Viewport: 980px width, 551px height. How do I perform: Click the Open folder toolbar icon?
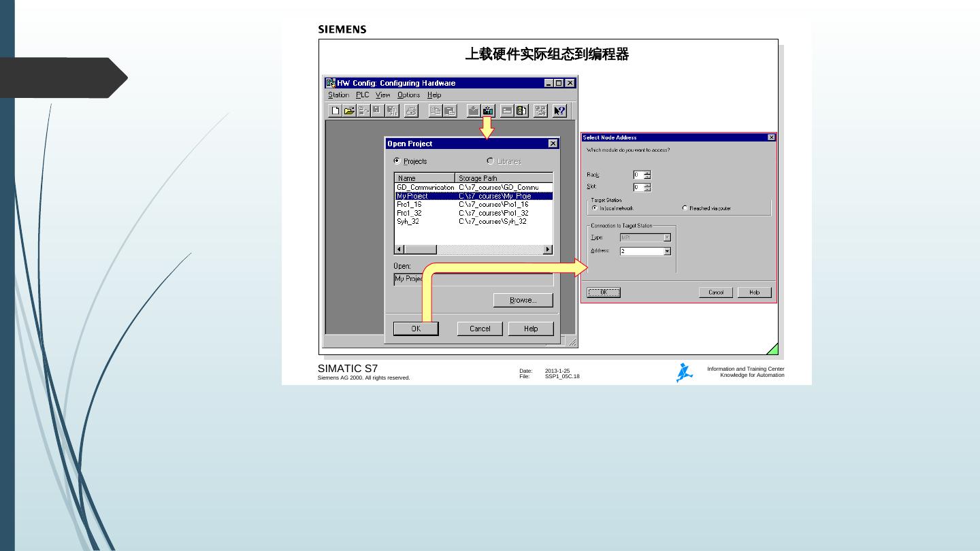349,111
